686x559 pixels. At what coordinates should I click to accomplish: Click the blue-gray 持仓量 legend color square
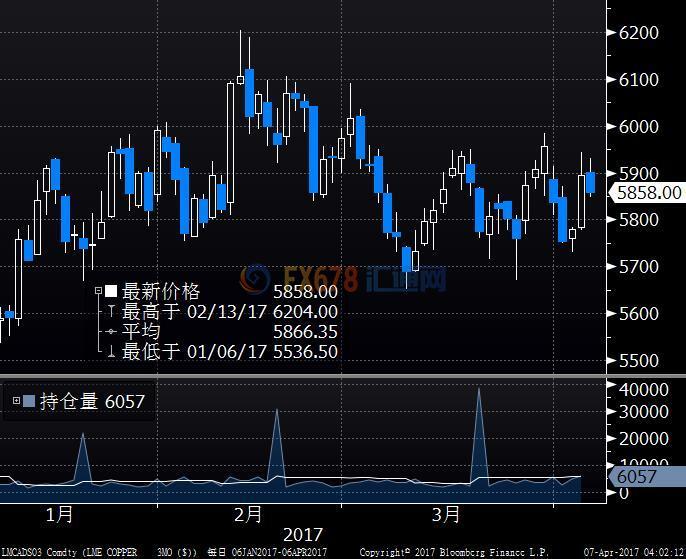[29, 401]
